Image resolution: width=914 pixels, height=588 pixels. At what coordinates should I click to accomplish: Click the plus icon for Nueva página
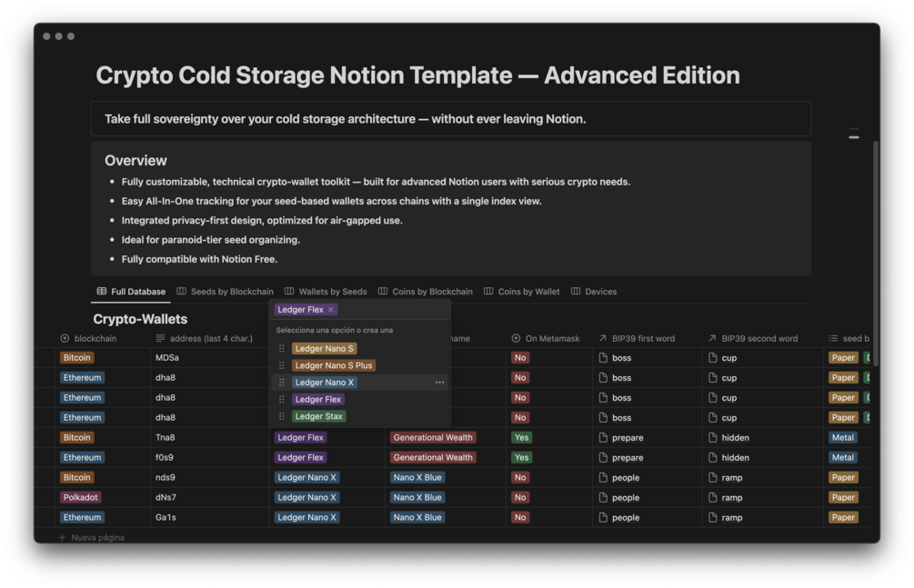tap(62, 537)
